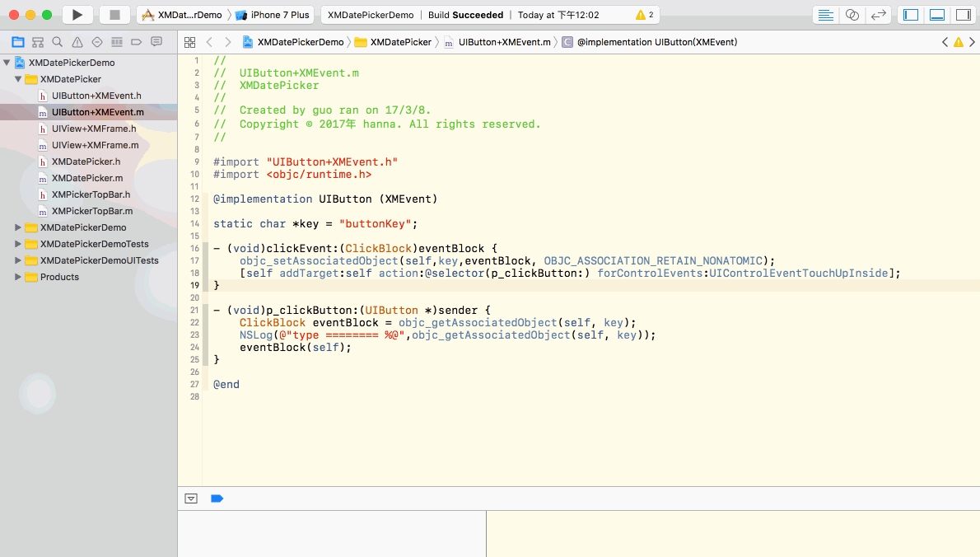Open the Find navigator magnifier
Image resolution: width=980 pixels, height=557 pixels.
pyautogui.click(x=58, y=42)
